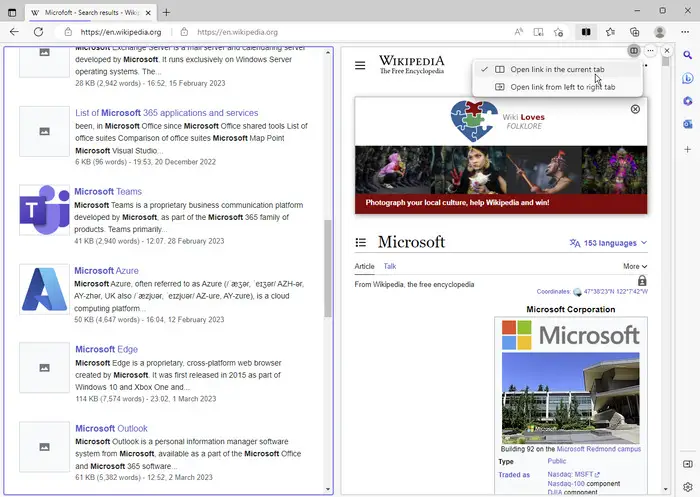Reload the page with refresh icon
This screenshot has width=700, height=497.
tap(38, 32)
